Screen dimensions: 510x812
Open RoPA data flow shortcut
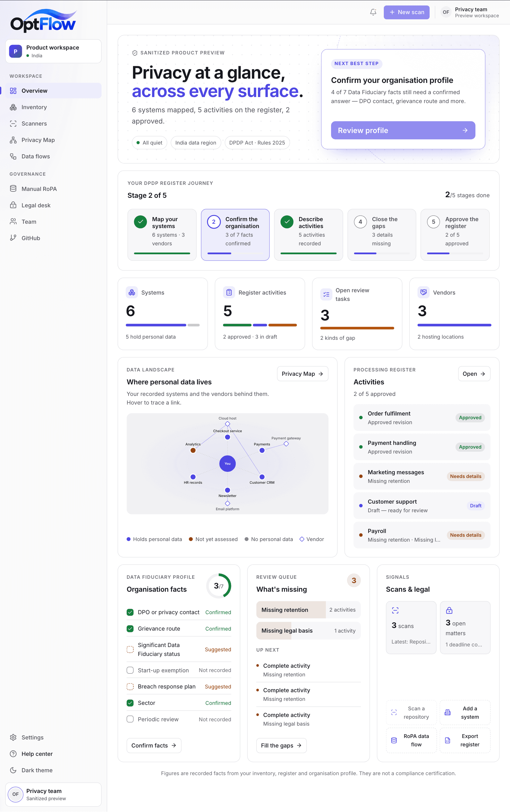[411, 740]
